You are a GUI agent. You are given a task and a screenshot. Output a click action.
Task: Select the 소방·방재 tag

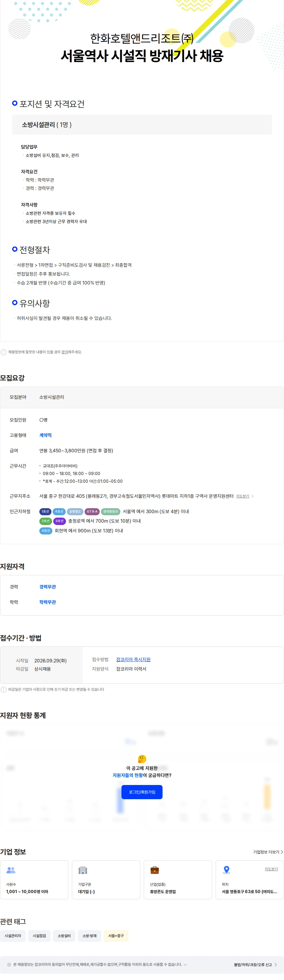89,935
